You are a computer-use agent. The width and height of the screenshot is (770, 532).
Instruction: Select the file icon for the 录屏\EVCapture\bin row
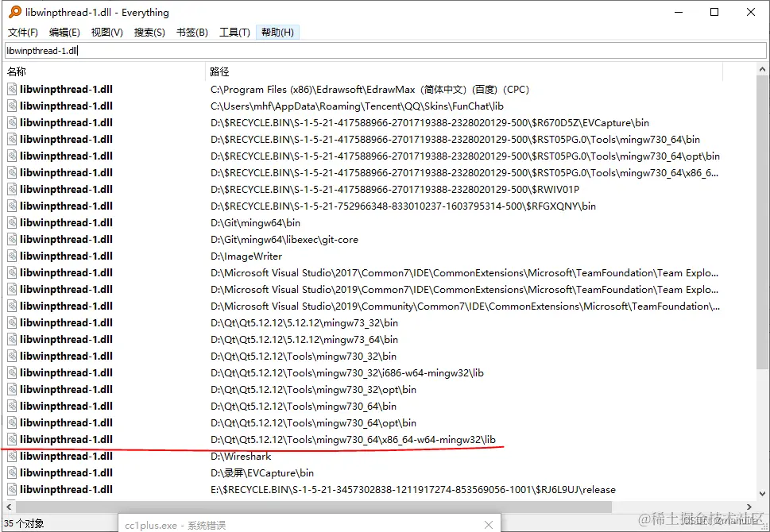coord(12,472)
